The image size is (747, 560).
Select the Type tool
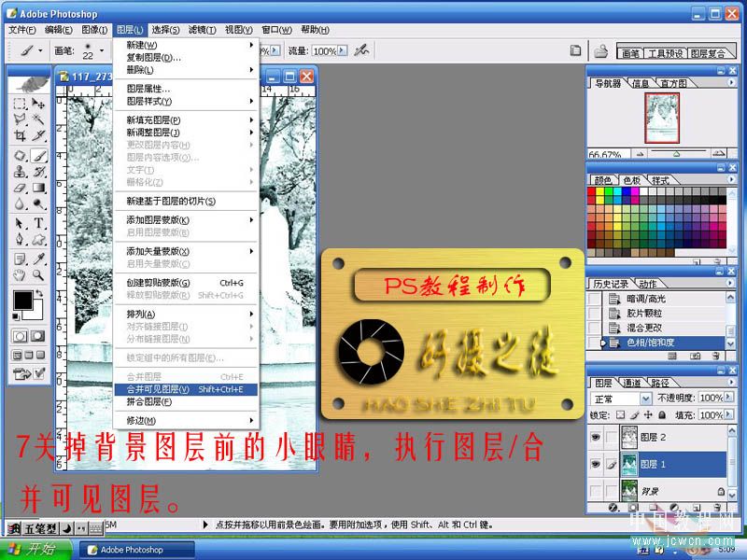click(x=38, y=223)
